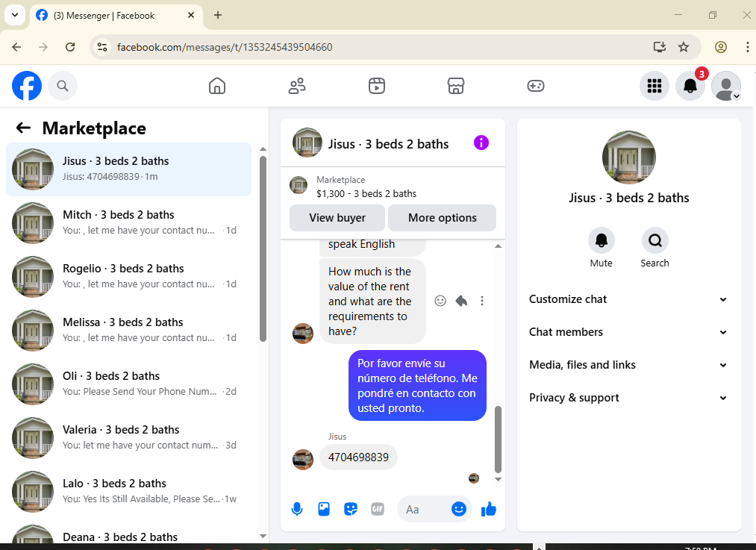Open Jisus · 3 beds 2 baths conversation
The width and height of the screenshot is (756, 550).
(128, 169)
